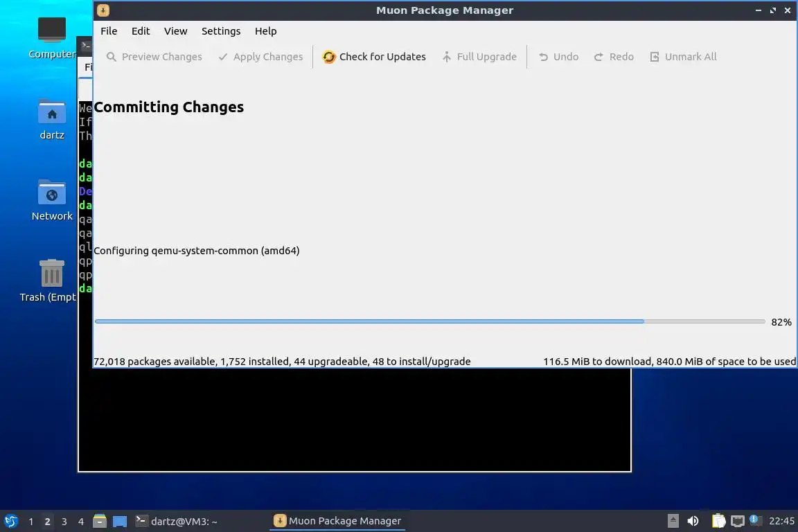This screenshot has height=532, width=798.
Task: Click Apply Changes toolbar button
Action: pyautogui.click(x=260, y=57)
